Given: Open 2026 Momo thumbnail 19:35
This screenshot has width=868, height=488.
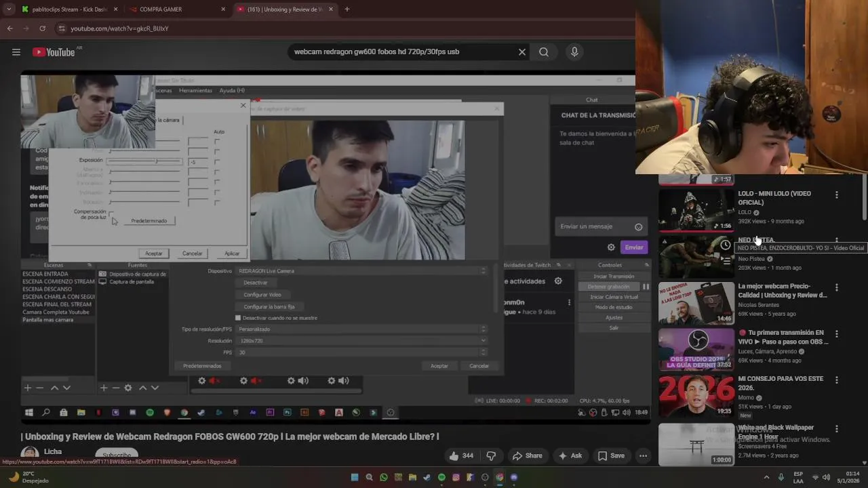Looking at the screenshot, I should [696, 396].
